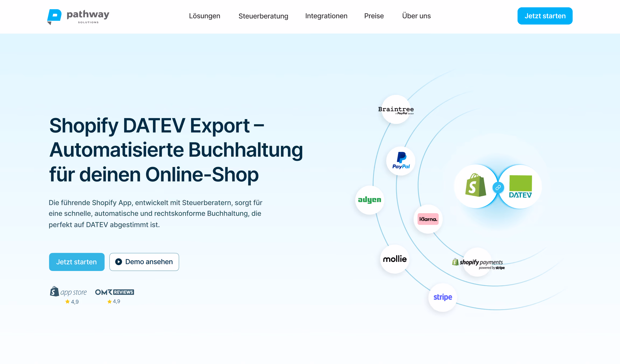
Task: Open the Preise page
Action: (x=374, y=16)
